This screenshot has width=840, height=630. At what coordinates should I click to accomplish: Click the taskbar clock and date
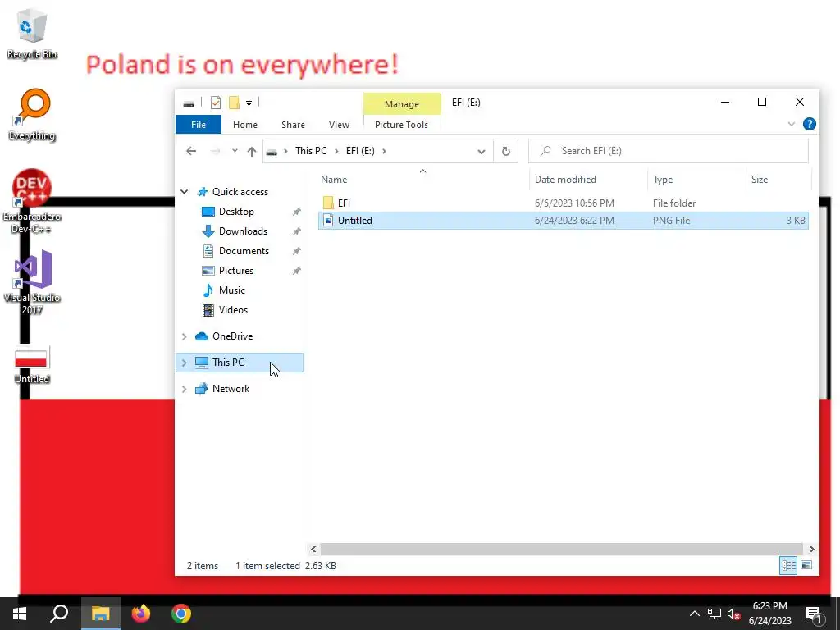tap(769, 614)
